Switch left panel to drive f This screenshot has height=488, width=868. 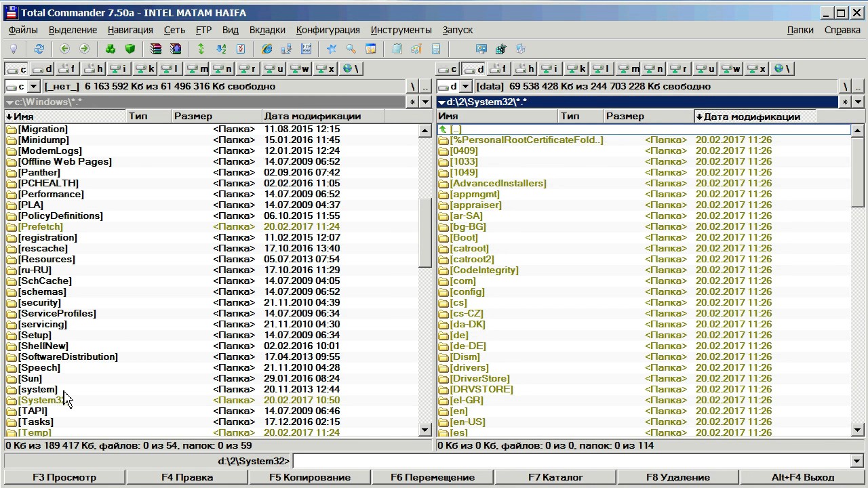(68, 68)
